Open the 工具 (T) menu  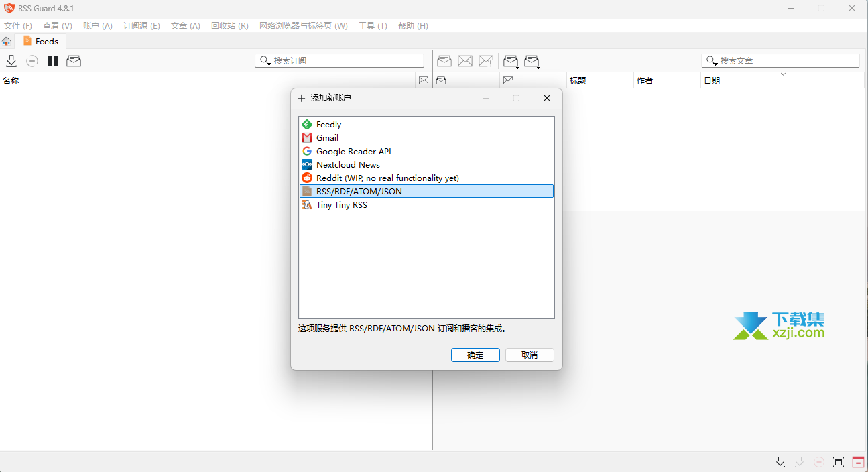pyautogui.click(x=373, y=26)
